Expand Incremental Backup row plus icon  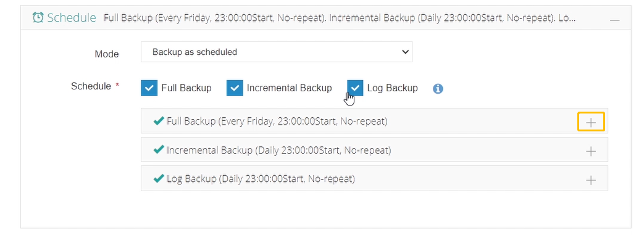coord(591,151)
